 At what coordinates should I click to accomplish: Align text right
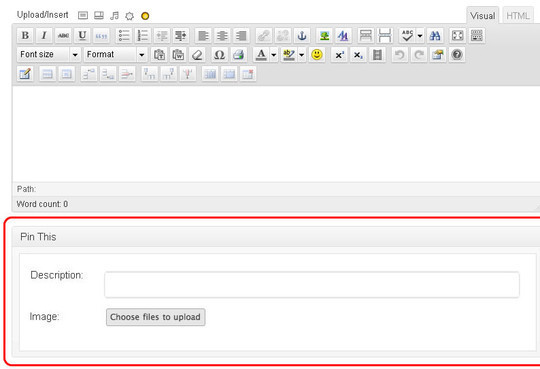(x=241, y=35)
